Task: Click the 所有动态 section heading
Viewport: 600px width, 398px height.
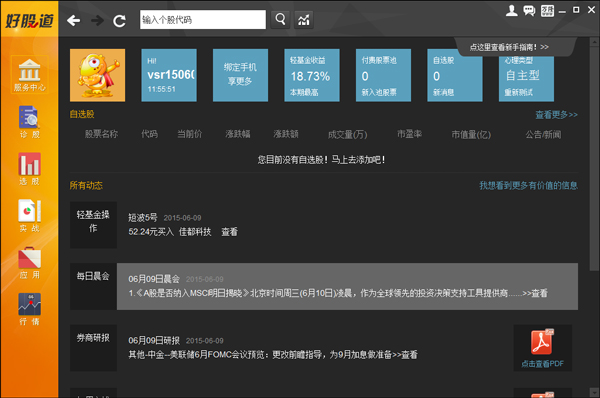Action: click(x=86, y=186)
